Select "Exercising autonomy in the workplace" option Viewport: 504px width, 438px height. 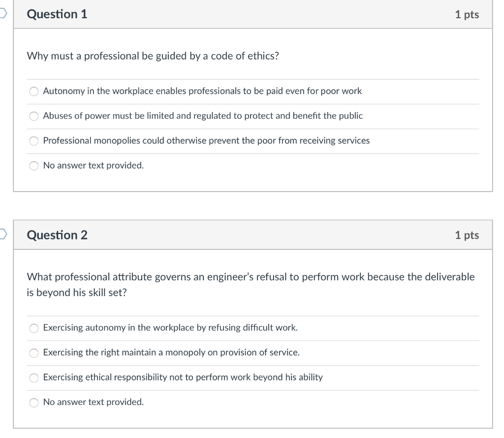tap(33, 328)
